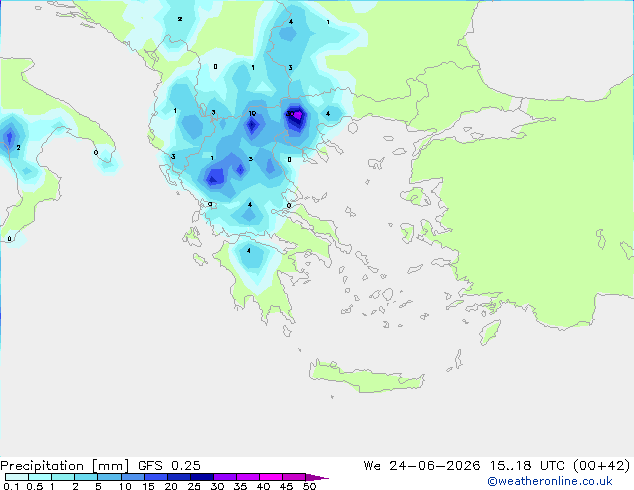The height and width of the screenshot is (490, 634).
Task: Click the 30–35 mm purple legend swatch
Action: tap(225, 477)
